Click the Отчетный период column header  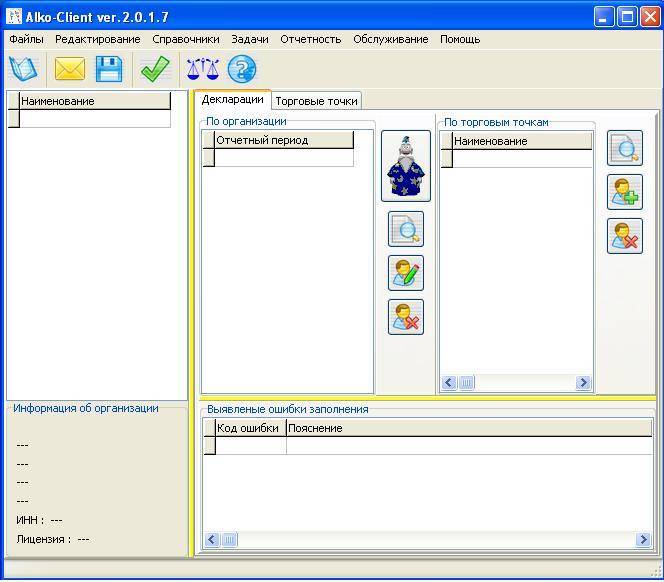283,141
